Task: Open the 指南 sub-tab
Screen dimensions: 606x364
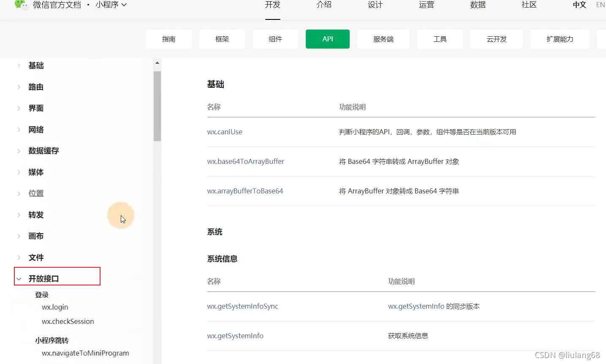Action: pos(169,39)
